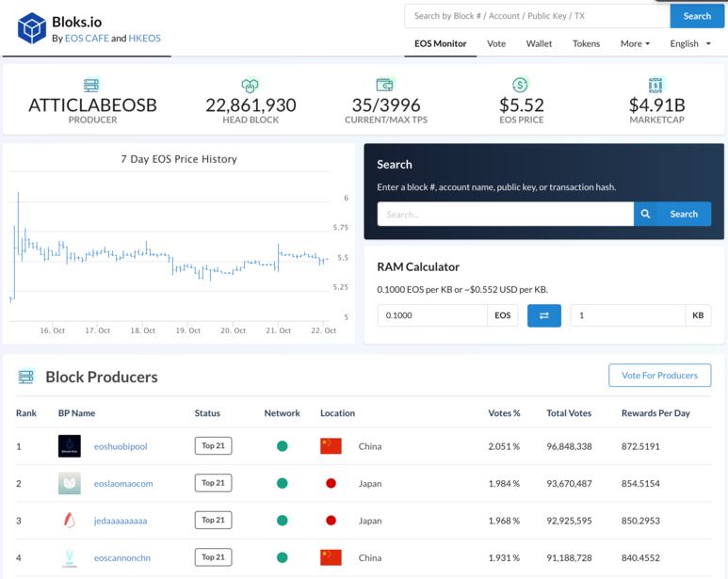This screenshot has height=579, width=728.
Task: Focus the top header search field
Action: click(537, 16)
